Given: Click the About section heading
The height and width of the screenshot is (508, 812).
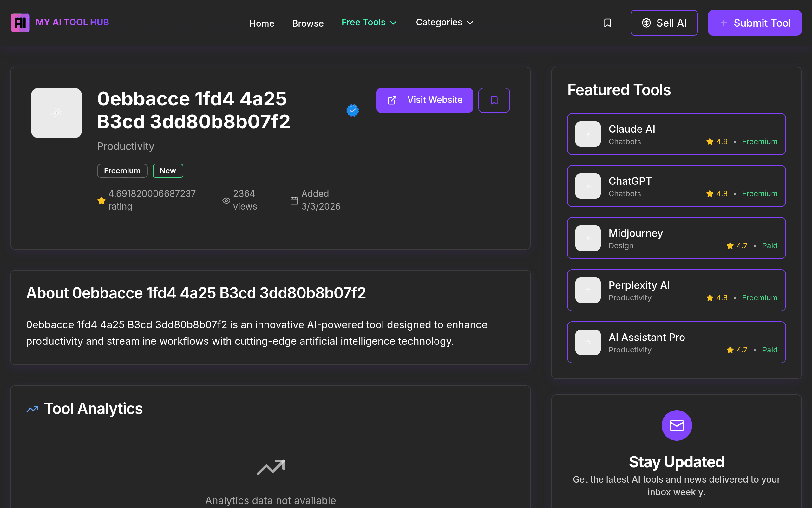Looking at the screenshot, I should click(196, 293).
